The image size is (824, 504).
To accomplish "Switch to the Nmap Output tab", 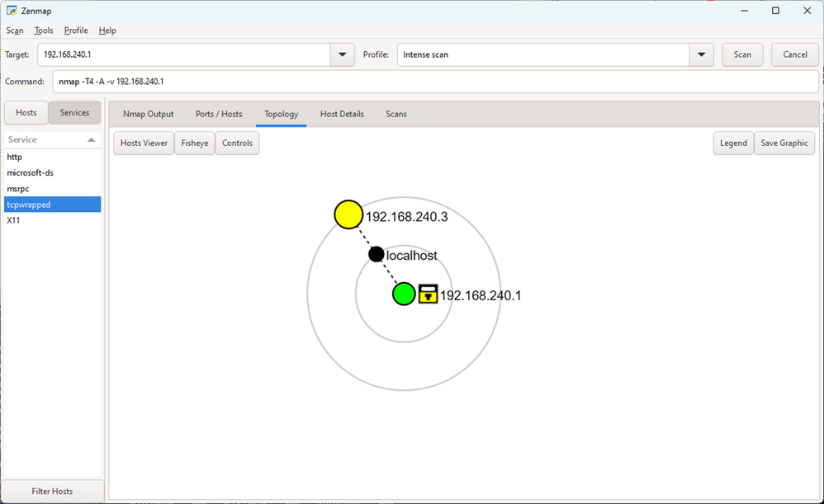I will [x=148, y=114].
